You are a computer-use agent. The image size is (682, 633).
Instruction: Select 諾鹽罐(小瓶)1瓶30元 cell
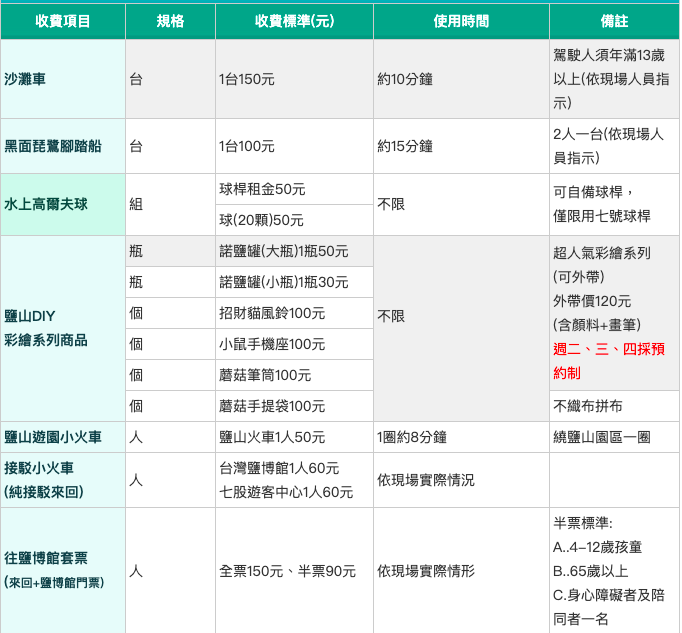click(294, 282)
